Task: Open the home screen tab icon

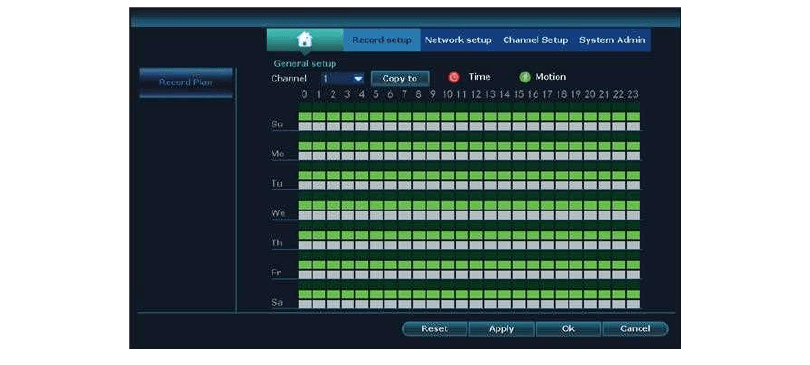Action: (305, 40)
